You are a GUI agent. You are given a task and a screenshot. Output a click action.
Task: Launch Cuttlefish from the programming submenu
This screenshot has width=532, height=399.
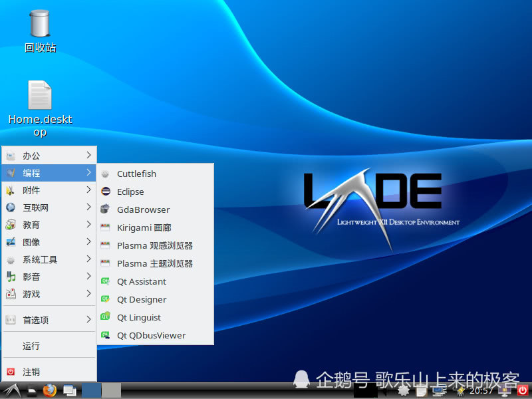[156, 174]
